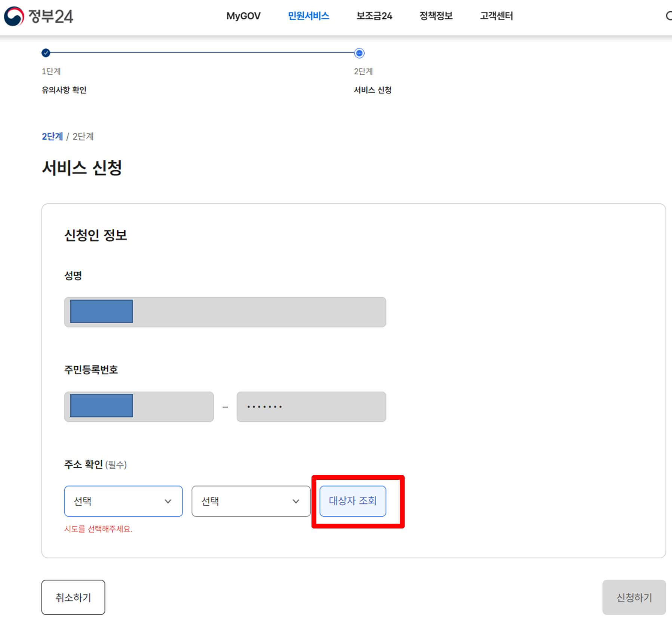
Task: Click the active step 2 progress circle
Action: pyautogui.click(x=359, y=53)
